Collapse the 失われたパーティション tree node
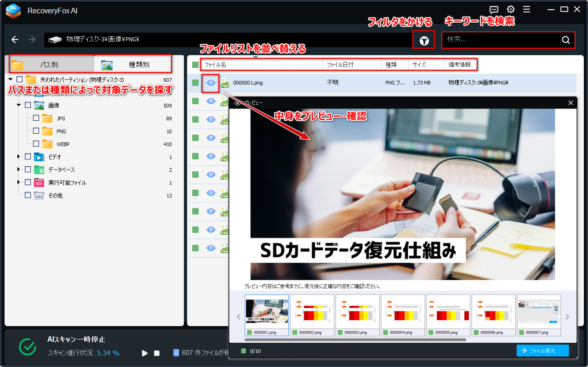This screenshot has width=588, height=367. [11, 79]
